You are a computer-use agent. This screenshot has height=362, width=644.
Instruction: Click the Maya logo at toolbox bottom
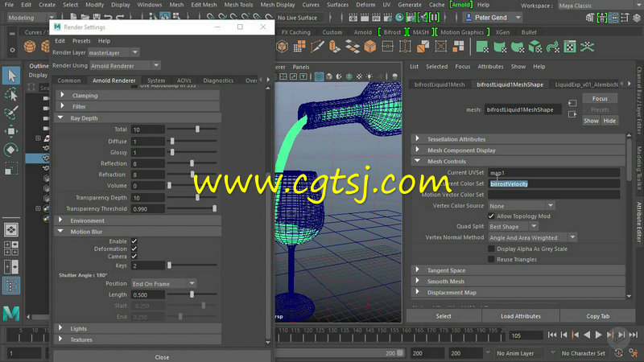click(11, 313)
